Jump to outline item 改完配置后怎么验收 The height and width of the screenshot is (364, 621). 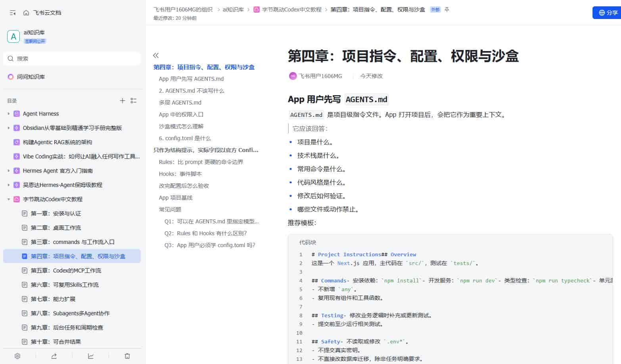point(184,186)
